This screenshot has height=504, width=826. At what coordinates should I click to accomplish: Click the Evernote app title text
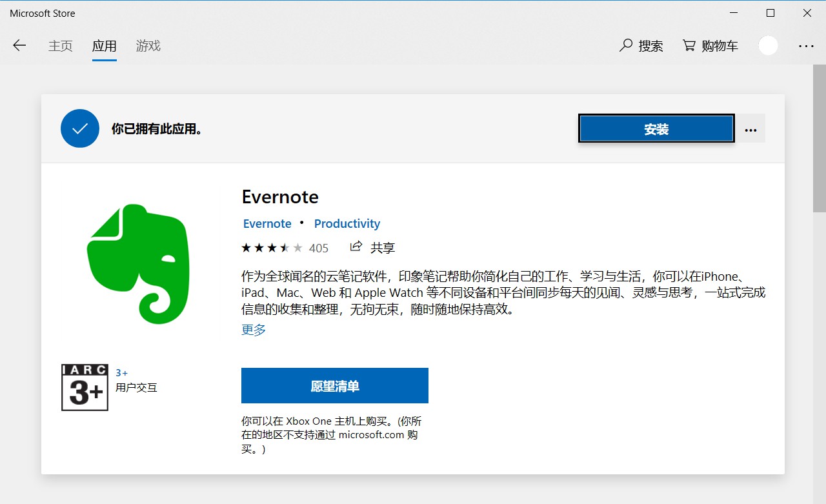(x=280, y=197)
